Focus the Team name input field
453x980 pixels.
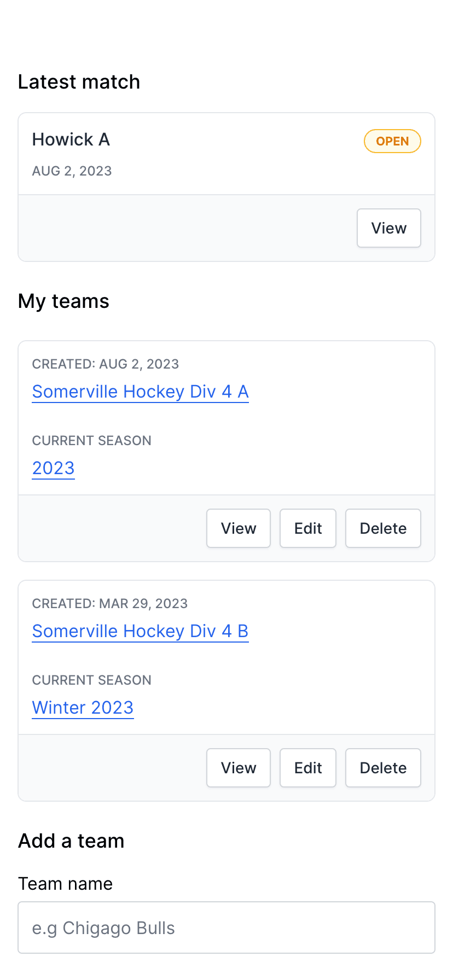point(226,927)
